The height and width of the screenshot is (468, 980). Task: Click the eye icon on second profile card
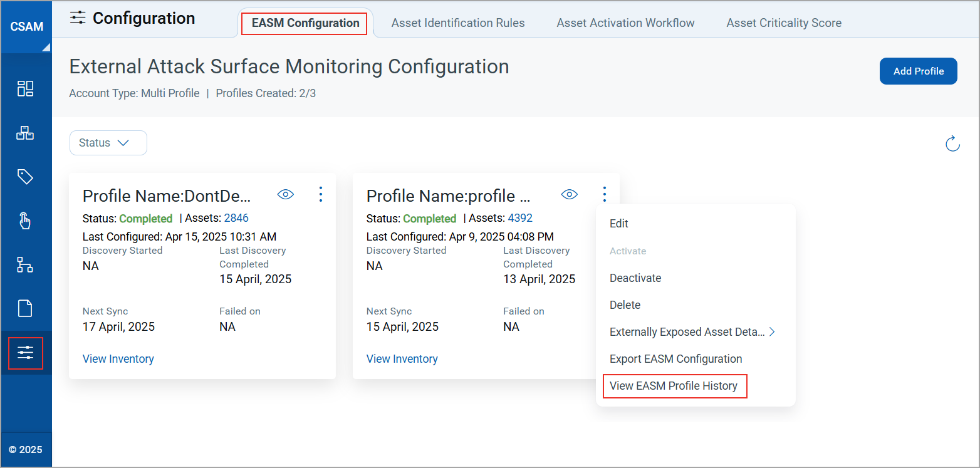coord(570,194)
